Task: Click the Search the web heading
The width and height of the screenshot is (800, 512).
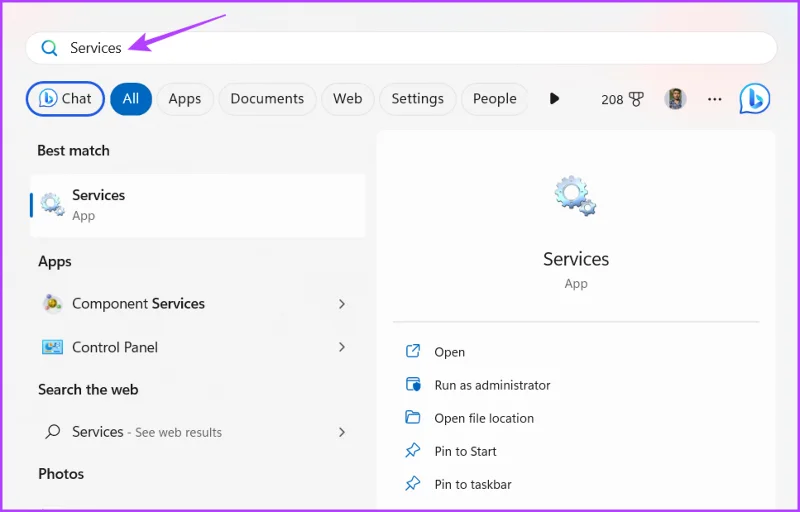Action: [88, 390]
